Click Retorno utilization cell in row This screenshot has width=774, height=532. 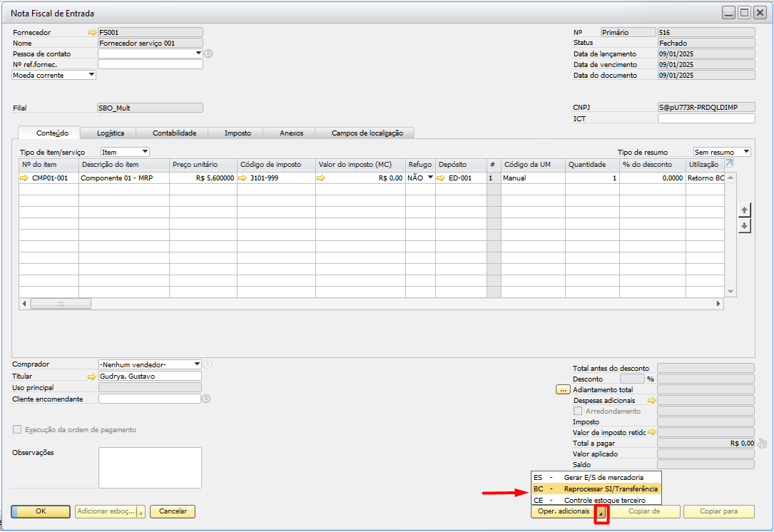[x=705, y=178]
